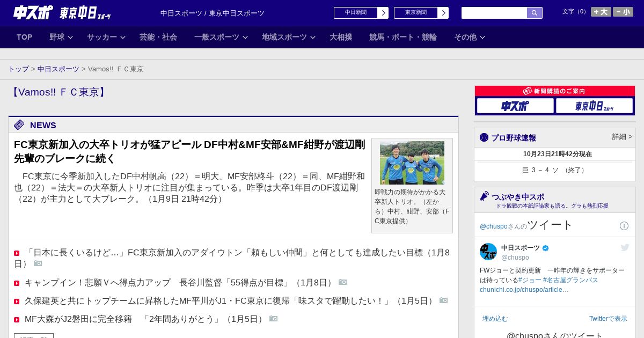Increase font size with the ＋大 button
644x338 pixels.
click(x=601, y=12)
